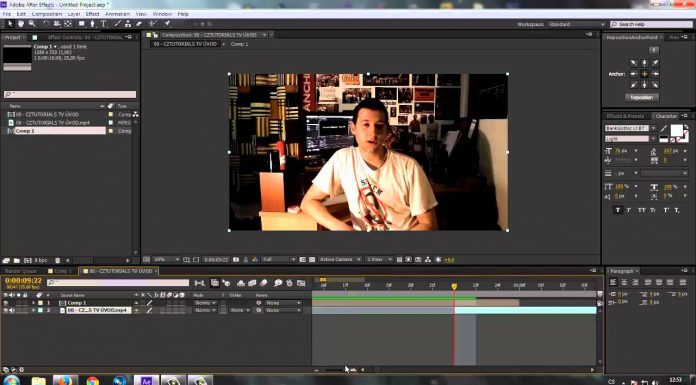Open the Workspace Standard dropdown
696x385 pixels.
coord(576,24)
